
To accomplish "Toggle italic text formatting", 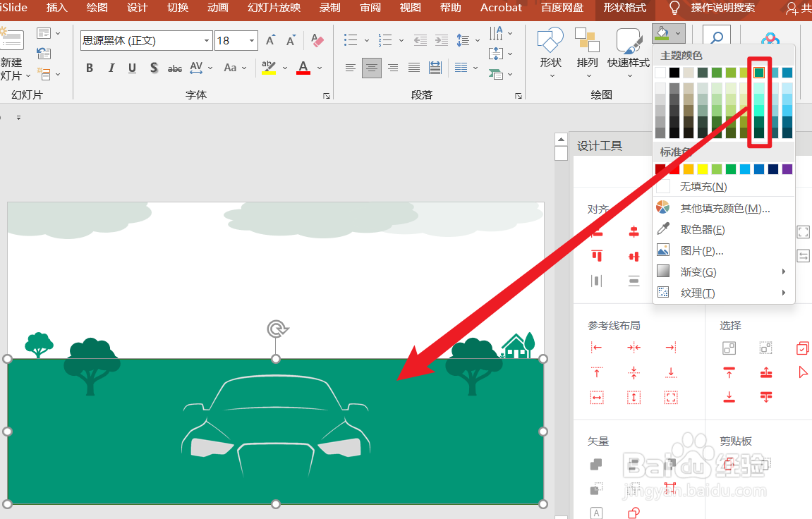I will tap(111, 68).
